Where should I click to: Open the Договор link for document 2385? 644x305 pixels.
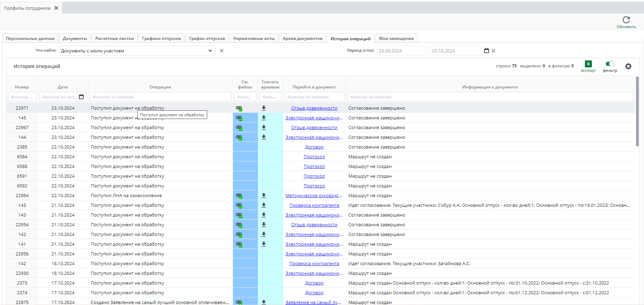pos(314,147)
